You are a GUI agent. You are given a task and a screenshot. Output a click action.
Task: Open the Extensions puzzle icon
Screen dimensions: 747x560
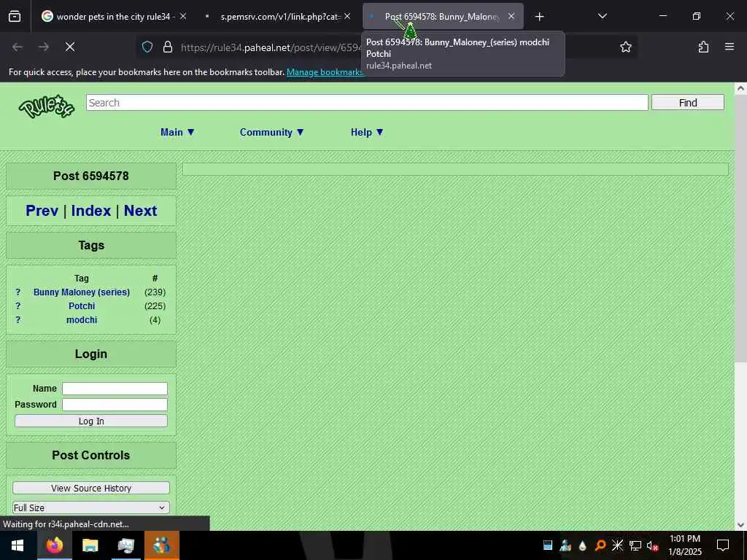click(703, 47)
